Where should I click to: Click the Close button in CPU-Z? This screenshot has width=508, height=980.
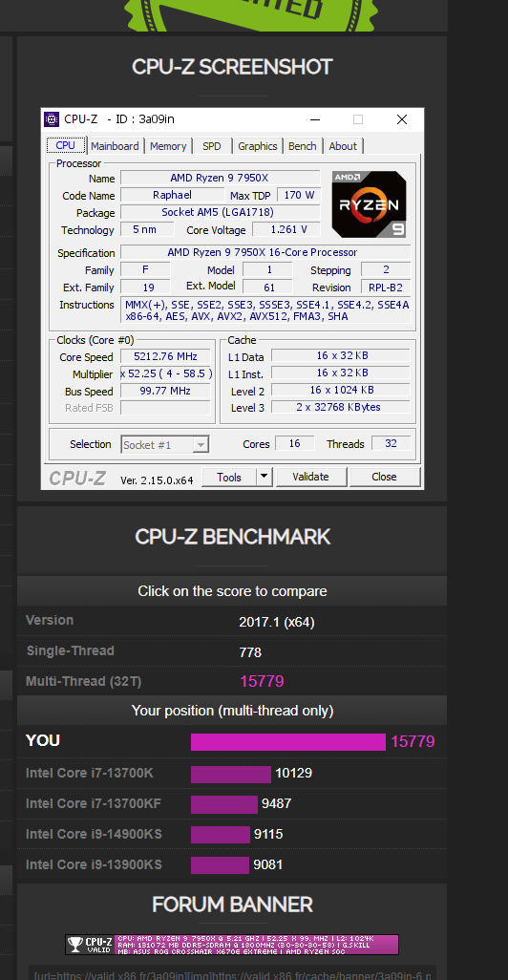click(x=384, y=477)
